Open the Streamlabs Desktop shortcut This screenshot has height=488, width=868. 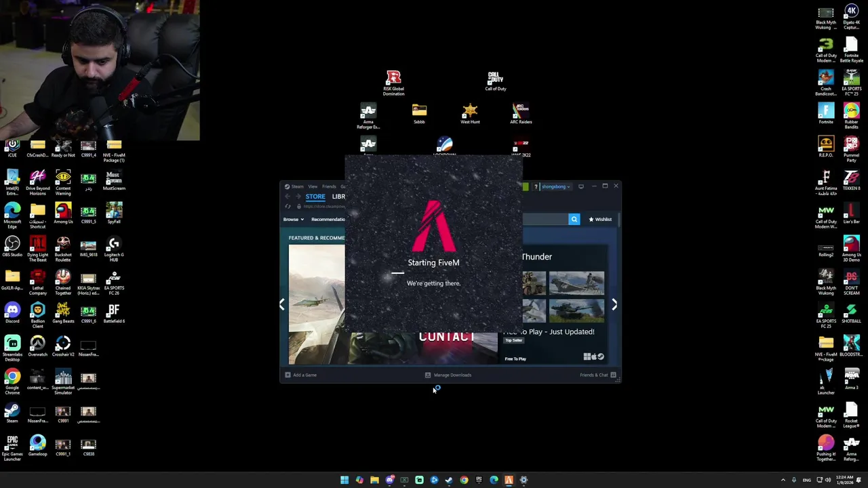click(12, 348)
